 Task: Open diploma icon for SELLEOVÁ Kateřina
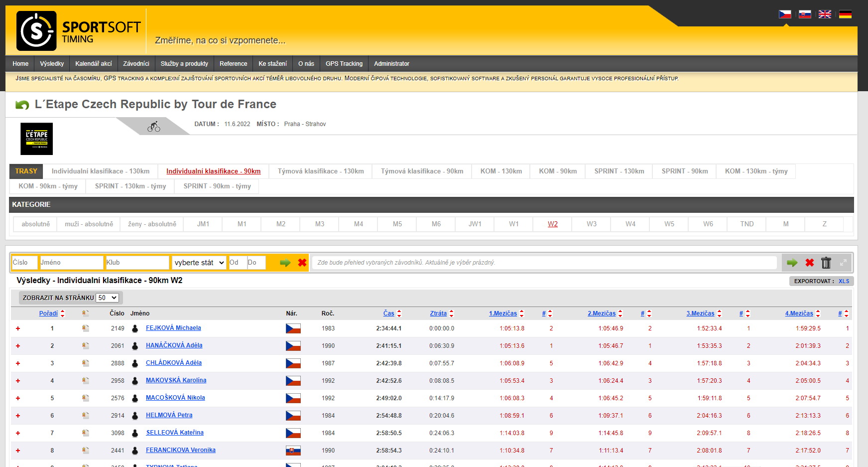[x=86, y=433]
